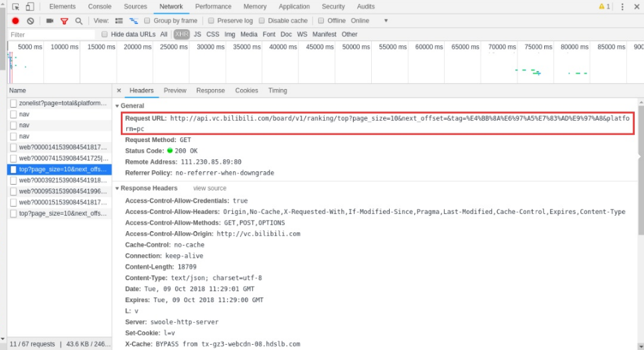Select the web?0009531539084541996 request
Image resolution: width=644 pixels, height=350 pixels.
[x=59, y=191]
